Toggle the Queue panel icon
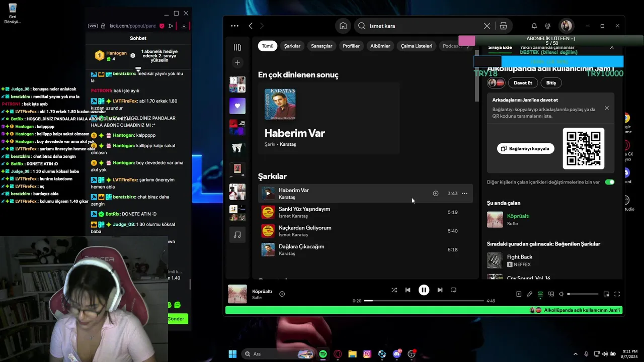 (540, 294)
